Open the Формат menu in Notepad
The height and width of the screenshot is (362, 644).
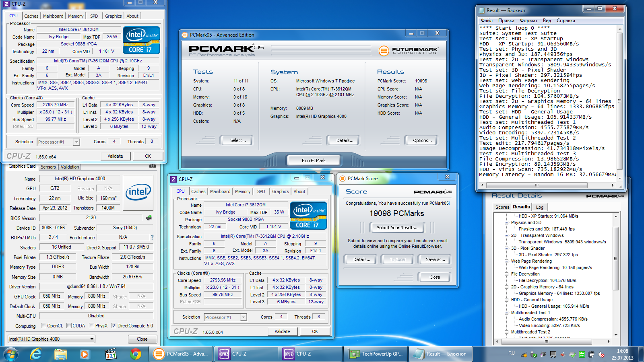tap(528, 21)
